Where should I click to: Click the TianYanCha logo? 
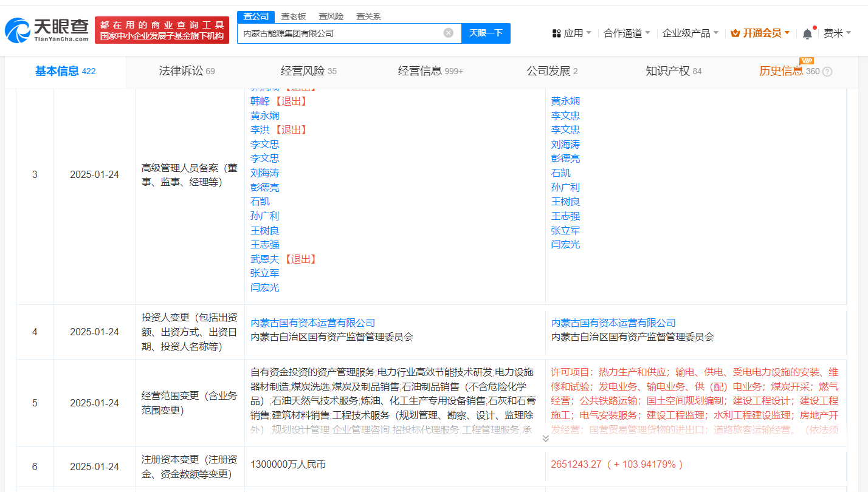47,30
